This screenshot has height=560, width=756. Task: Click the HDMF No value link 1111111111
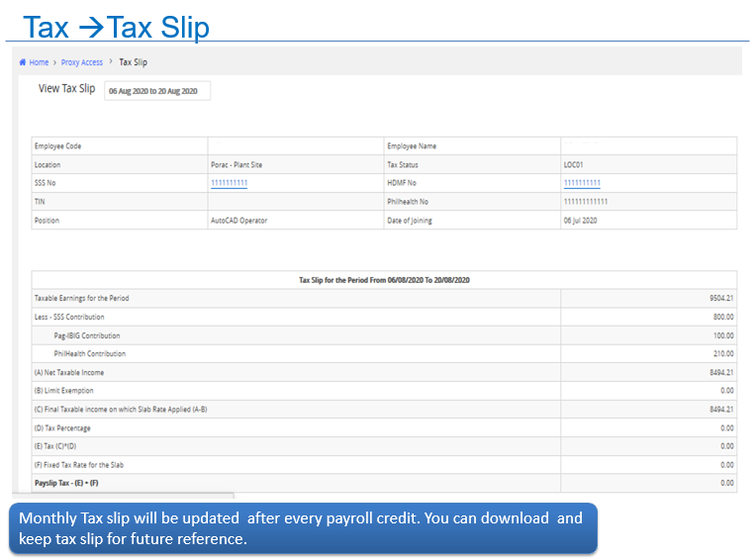click(582, 183)
